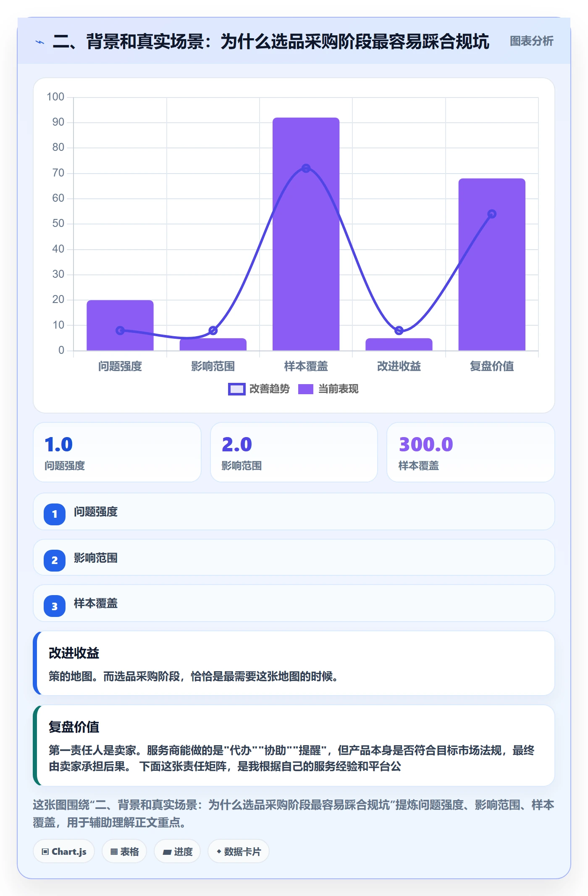Toggle the 当前表现 legend swatch
This screenshot has width=588, height=896.
tap(306, 389)
